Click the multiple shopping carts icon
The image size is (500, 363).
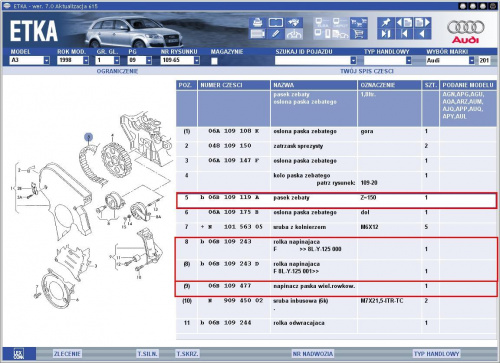(359, 23)
